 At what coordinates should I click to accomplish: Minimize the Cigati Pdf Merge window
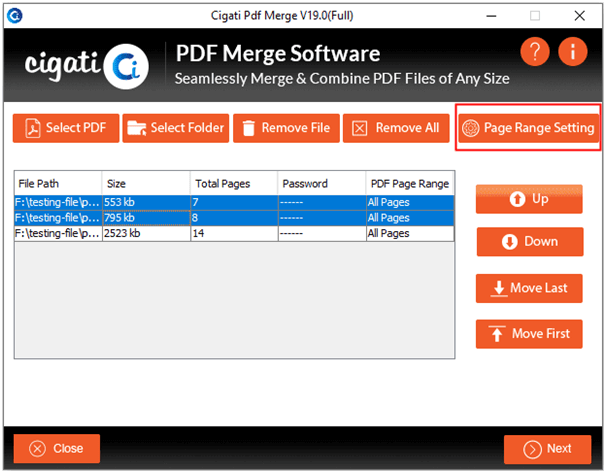[491, 16]
